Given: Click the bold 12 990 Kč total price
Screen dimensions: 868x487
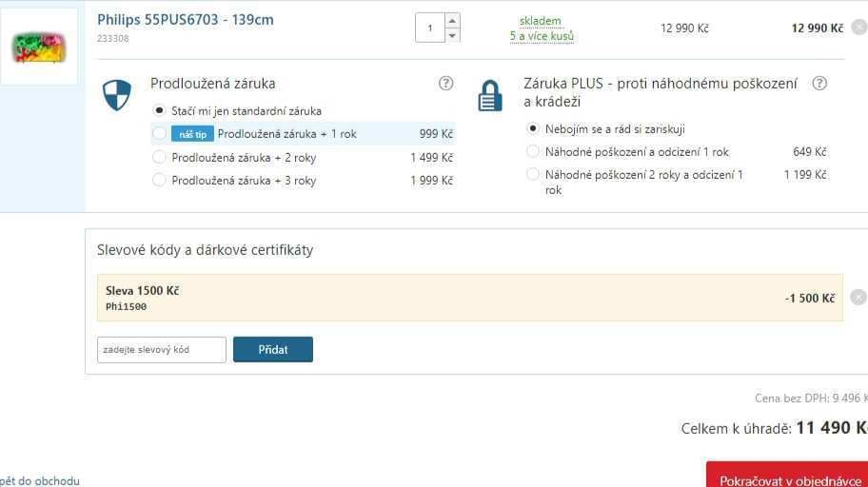Looking at the screenshot, I should pyautogui.click(x=818, y=29).
